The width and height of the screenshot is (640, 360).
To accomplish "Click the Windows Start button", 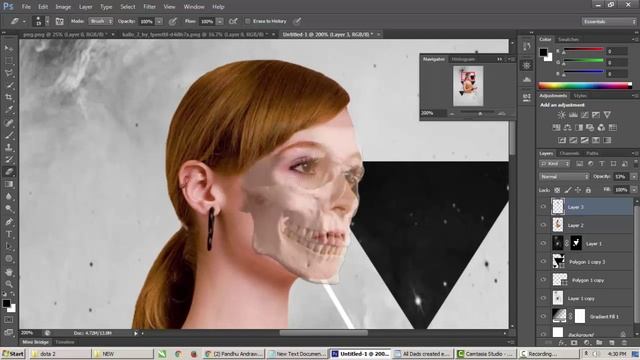I will [13, 354].
